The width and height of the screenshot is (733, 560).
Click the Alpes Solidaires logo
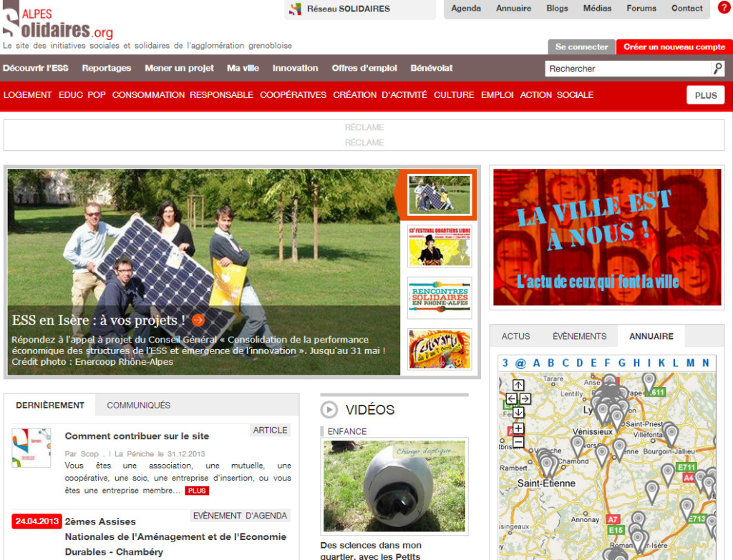pyautogui.click(x=57, y=19)
